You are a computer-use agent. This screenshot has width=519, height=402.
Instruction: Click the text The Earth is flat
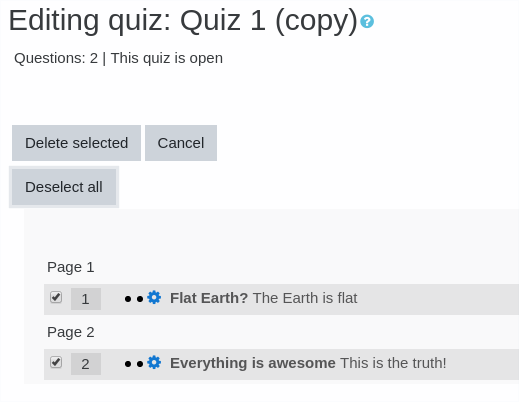[x=305, y=298]
